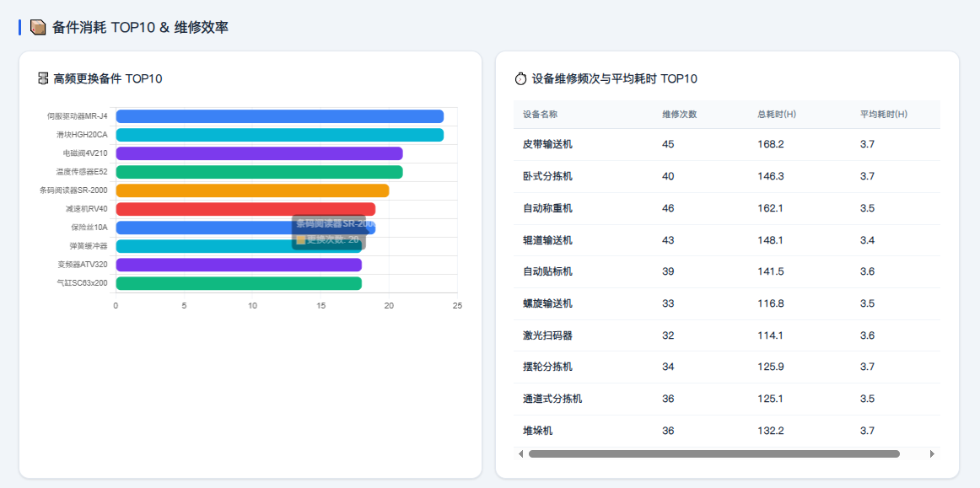The image size is (980, 488).
Task: Click the total time value 141.5
Action: point(771,271)
